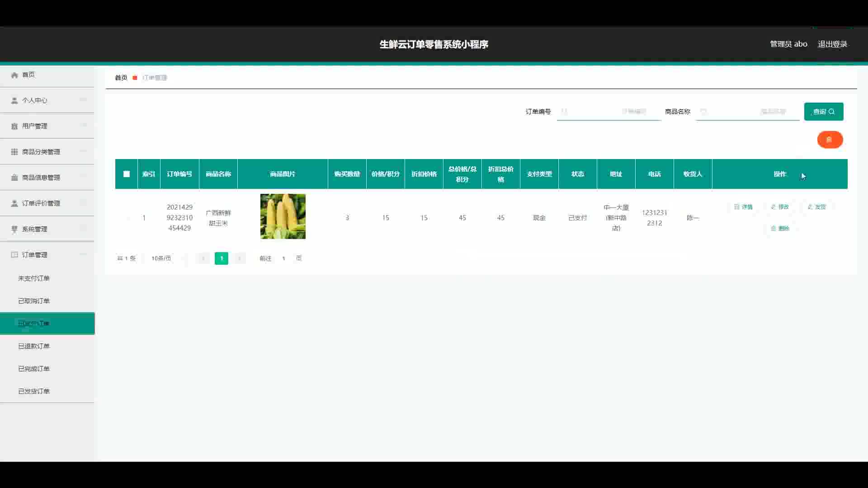
Task: Click the 系统管理 sidebar icon
Action: tap(14, 229)
